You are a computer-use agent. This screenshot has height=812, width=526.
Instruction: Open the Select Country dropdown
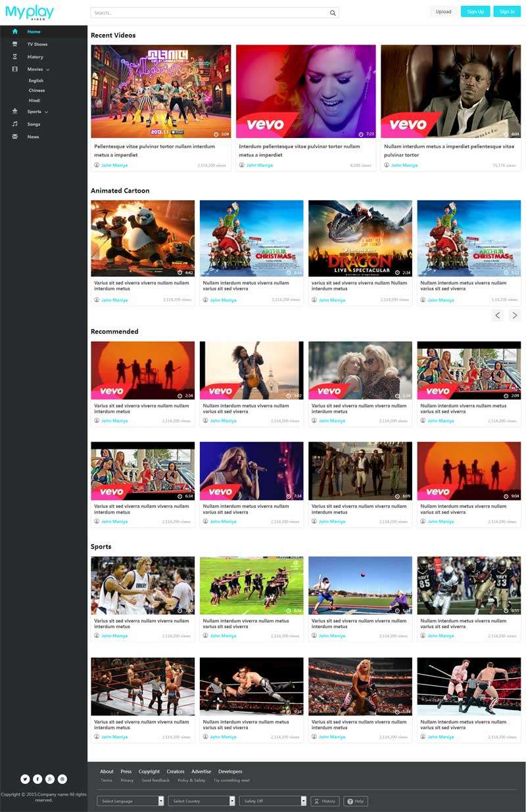pos(201,801)
